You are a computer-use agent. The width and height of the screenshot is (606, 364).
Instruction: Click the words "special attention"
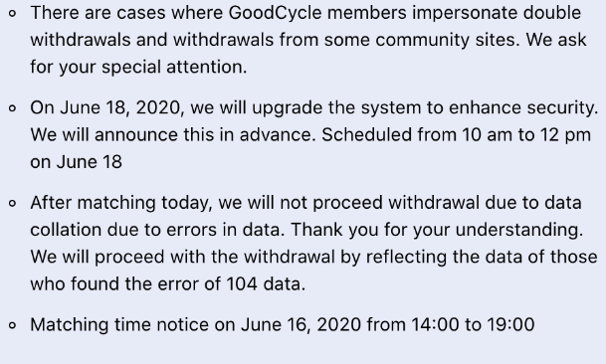[174, 68]
